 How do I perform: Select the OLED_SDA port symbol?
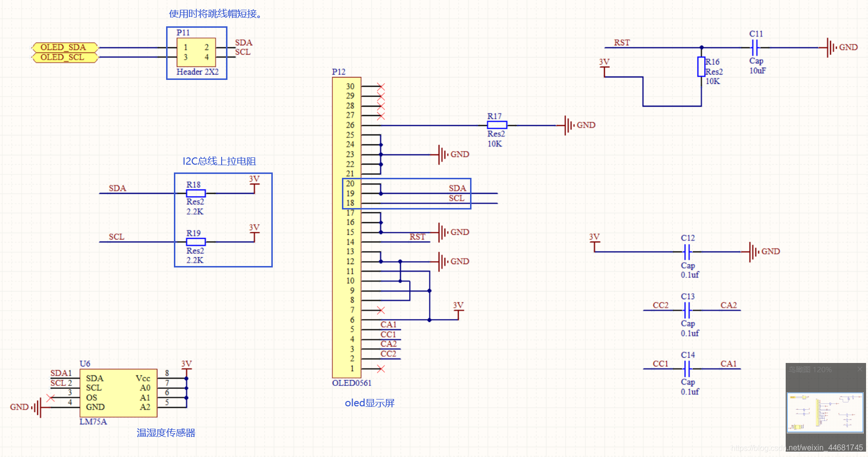pyautogui.click(x=65, y=47)
